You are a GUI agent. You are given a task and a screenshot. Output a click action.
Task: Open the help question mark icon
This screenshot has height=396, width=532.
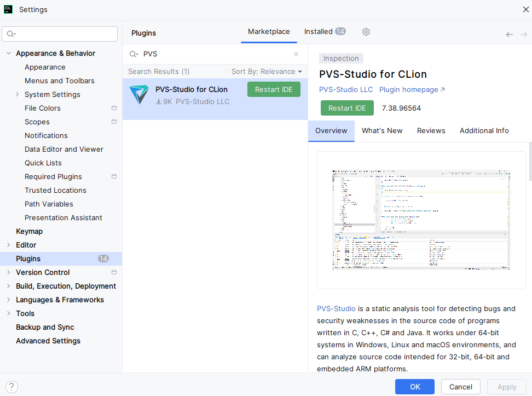coord(11,387)
